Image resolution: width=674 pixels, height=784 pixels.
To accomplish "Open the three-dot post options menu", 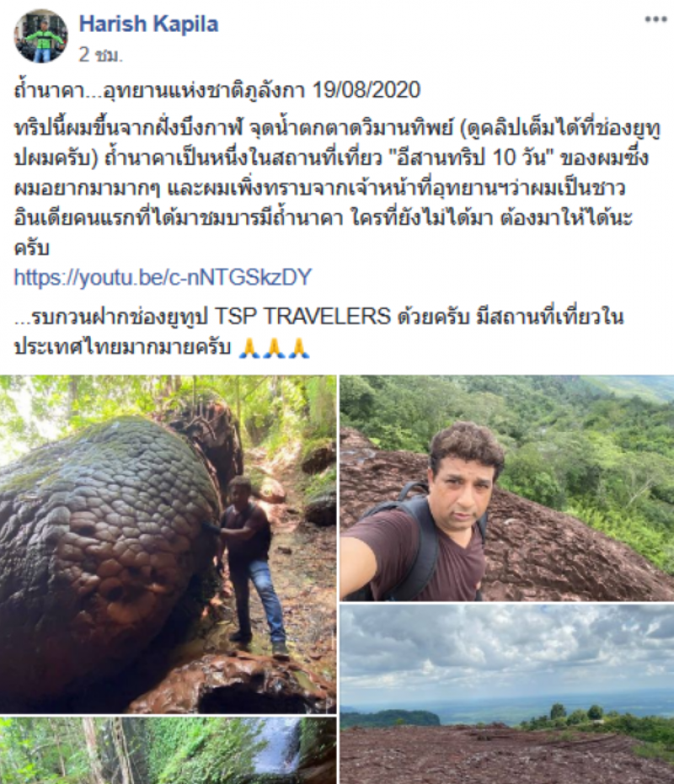I will [x=655, y=19].
